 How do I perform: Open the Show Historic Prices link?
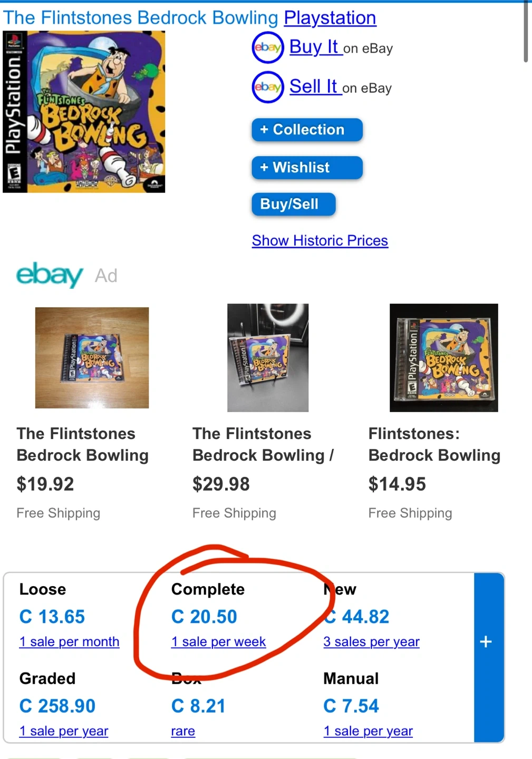(x=320, y=241)
